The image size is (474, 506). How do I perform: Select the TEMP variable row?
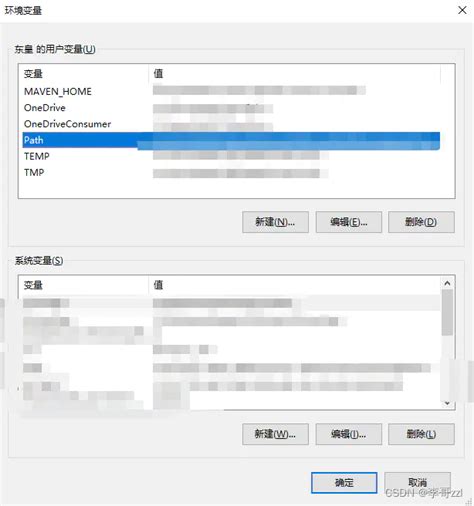[x=232, y=156]
